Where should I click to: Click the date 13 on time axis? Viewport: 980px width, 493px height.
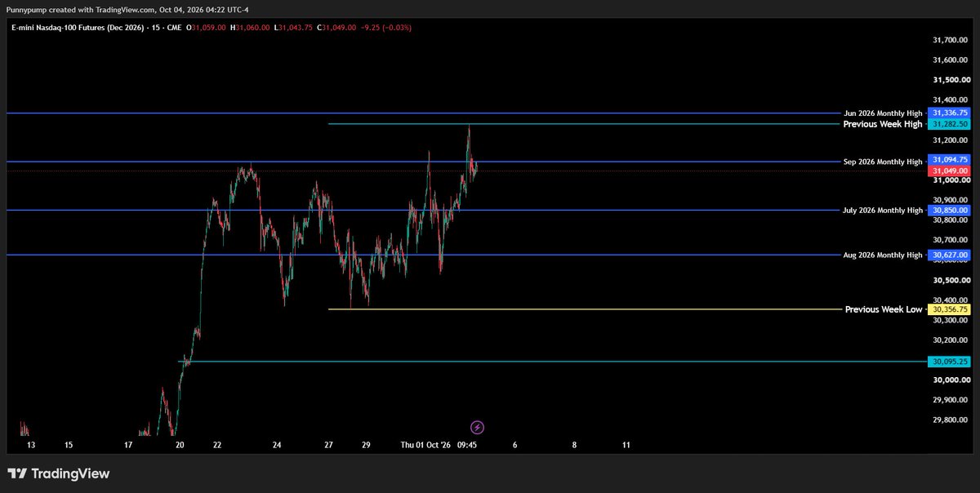31,446
